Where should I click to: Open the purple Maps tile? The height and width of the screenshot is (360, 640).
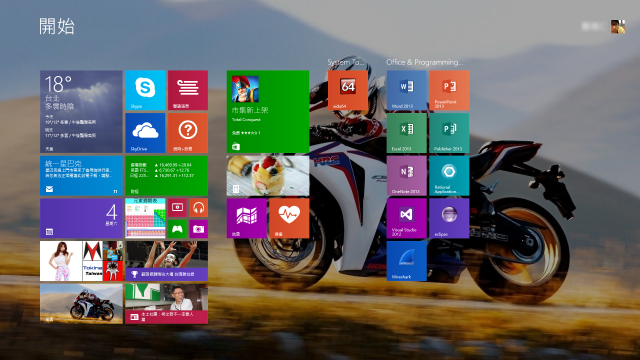(x=247, y=218)
